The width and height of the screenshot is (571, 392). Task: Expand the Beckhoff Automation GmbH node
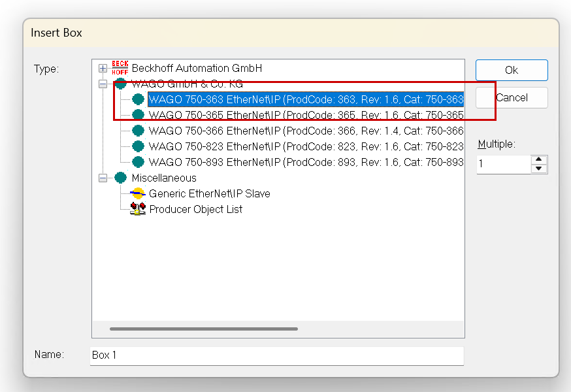pyautogui.click(x=103, y=68)
